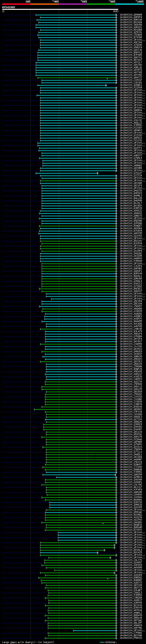This screenshot has width=146, height=644.
Task: Click the label UniRef100_B6HAH1
Action: click(131, 500)
